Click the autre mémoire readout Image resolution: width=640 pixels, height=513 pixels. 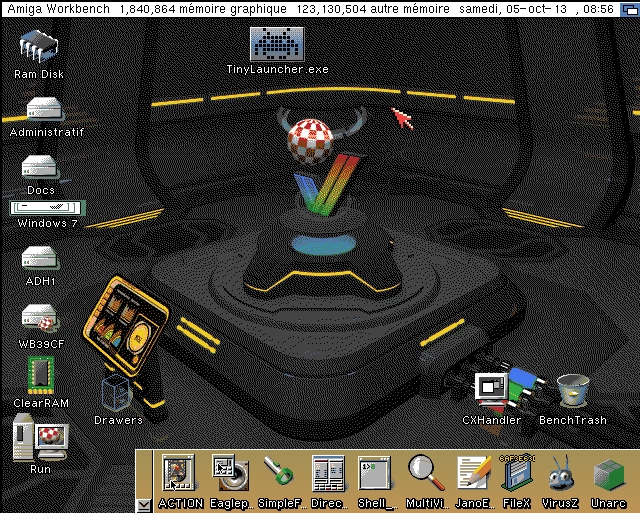(373, 9)
